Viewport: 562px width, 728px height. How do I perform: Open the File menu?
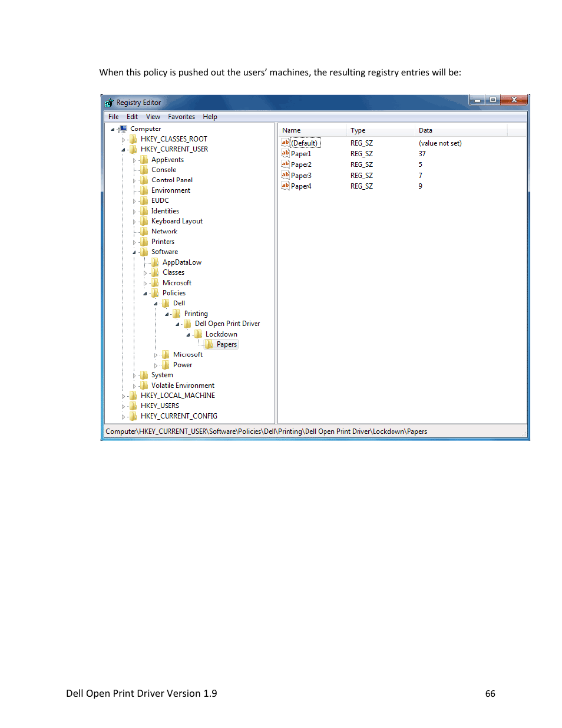pyautogui.click(x=114, y=117)
